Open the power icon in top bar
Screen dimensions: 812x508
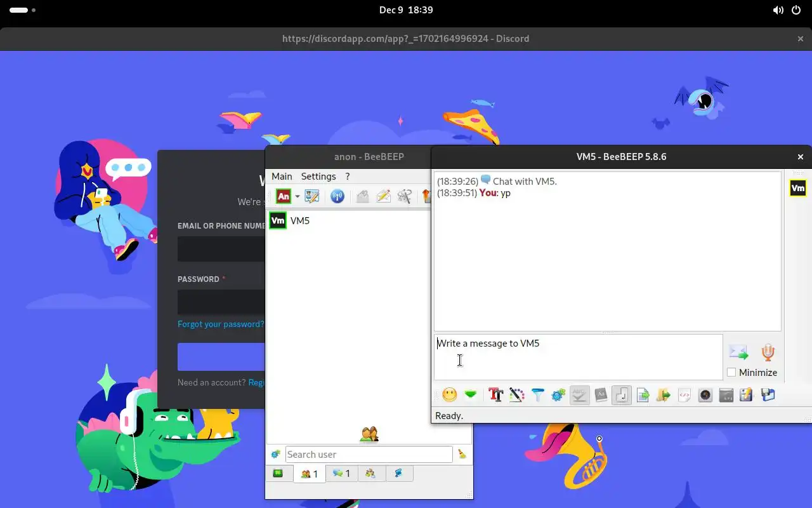796,10
